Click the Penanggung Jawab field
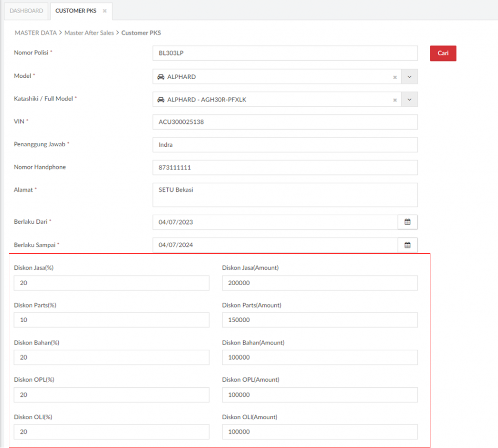The width and height of the screenshot is (498, 448). click(285, 145)
